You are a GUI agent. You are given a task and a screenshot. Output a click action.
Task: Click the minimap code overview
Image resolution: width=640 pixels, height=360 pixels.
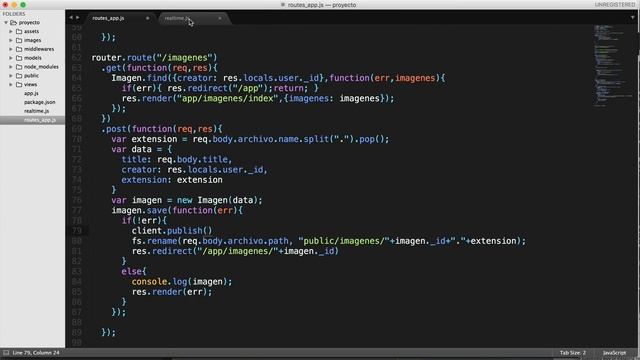point(613,65)
